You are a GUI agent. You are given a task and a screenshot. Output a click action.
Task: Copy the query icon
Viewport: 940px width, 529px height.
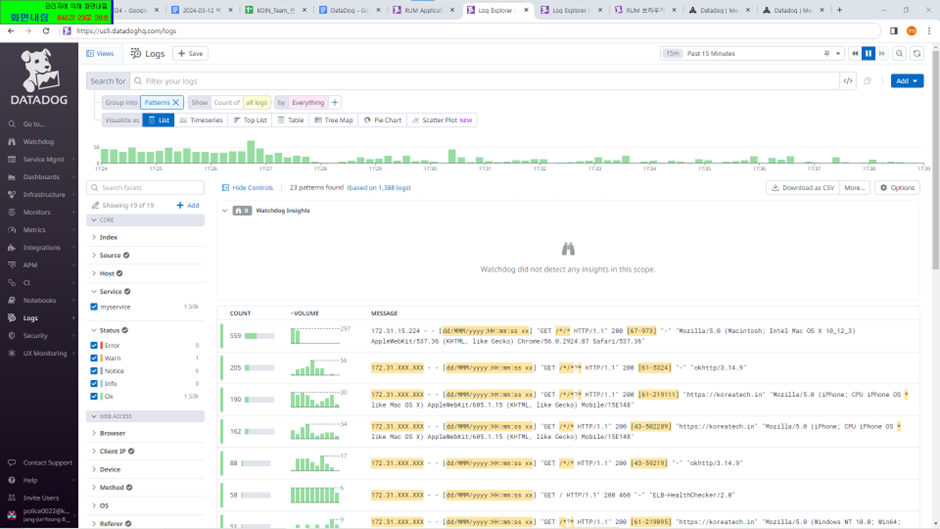[867, 81]
